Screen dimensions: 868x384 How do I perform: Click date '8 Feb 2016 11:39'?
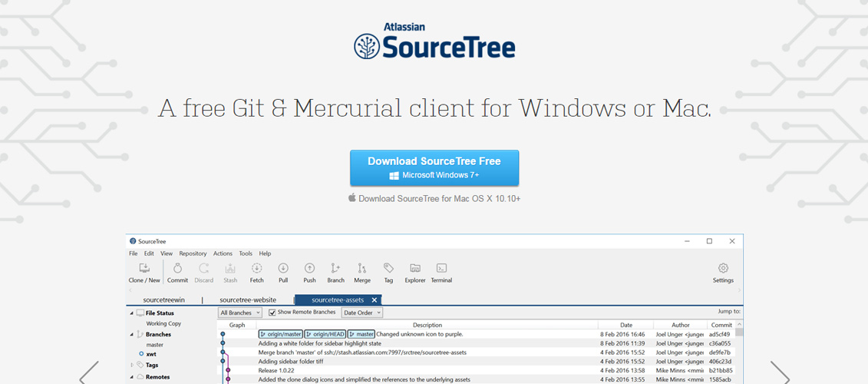[622, 343]
